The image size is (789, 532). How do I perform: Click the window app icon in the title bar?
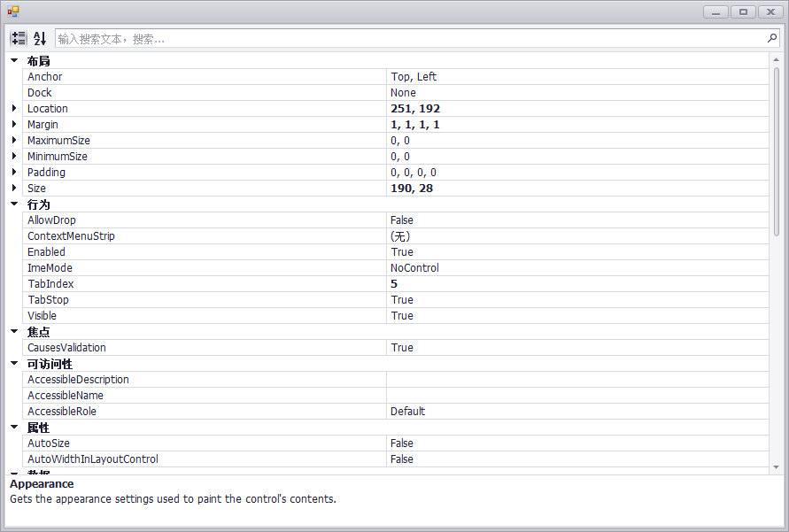13,12
